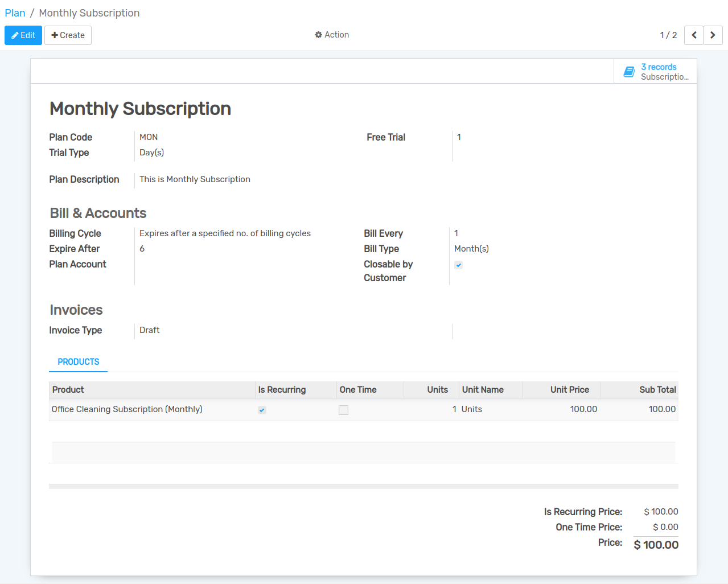Sort table by Unit Name column header
The height and width of the screenshot is (584, 728).
coord(483,390)
